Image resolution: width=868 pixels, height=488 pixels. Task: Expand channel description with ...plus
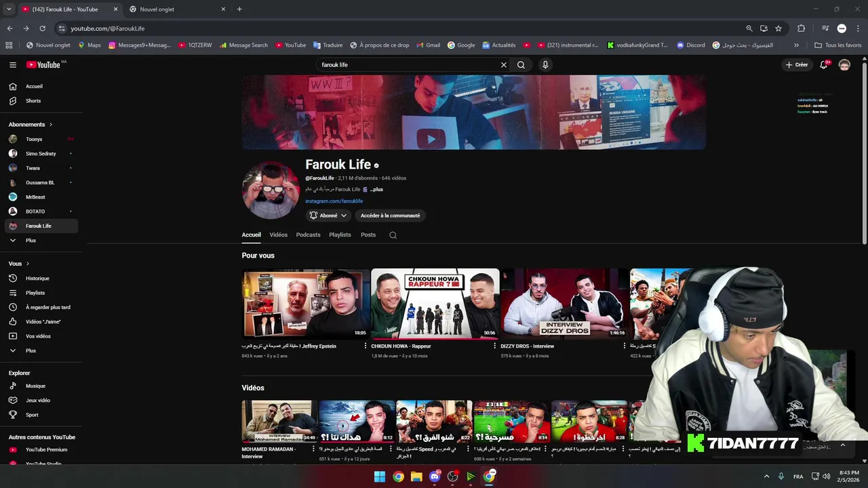click(376, 190)
